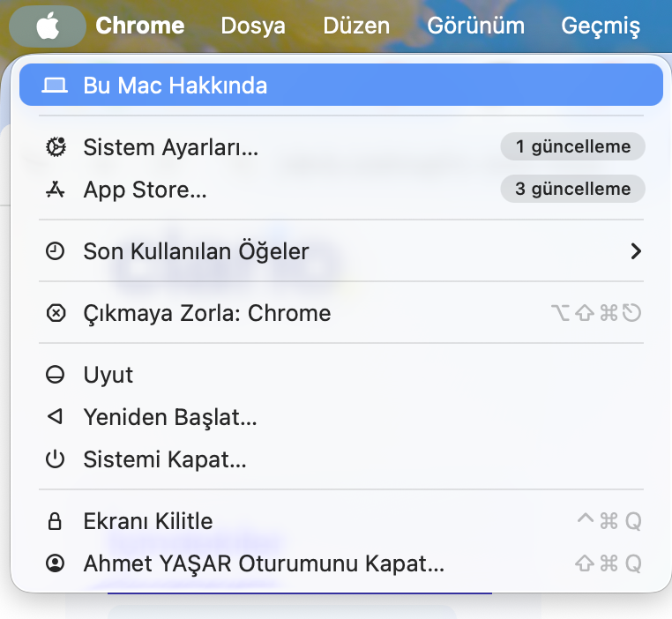
Task: Open the Apple logo menu
Action: click(48, 26)
